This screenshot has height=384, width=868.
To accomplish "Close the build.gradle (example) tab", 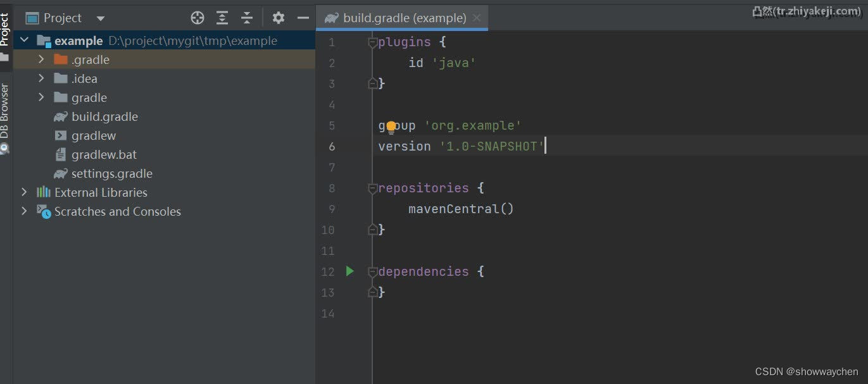I will click(477, 18).
